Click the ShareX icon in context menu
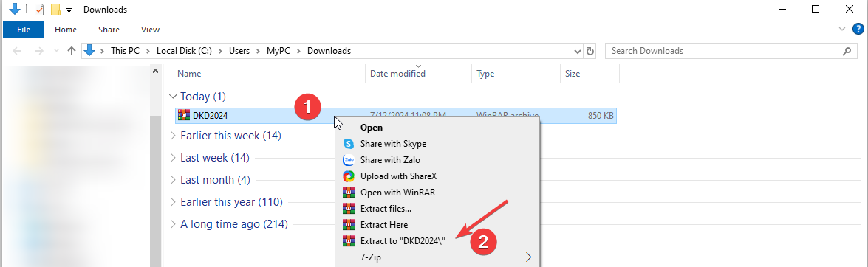This screenshot has width=868, height=267. (348, 176)
